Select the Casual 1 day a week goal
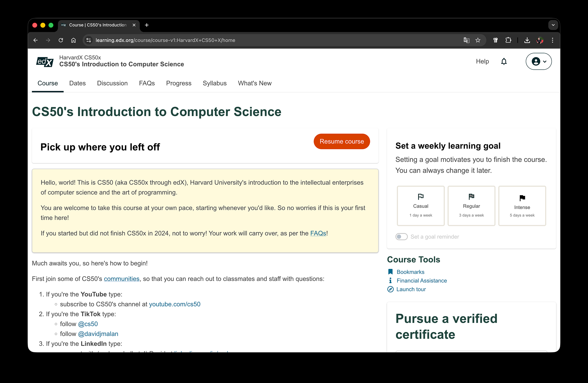This screenshot has height=383, width=588. pos(420,206)
